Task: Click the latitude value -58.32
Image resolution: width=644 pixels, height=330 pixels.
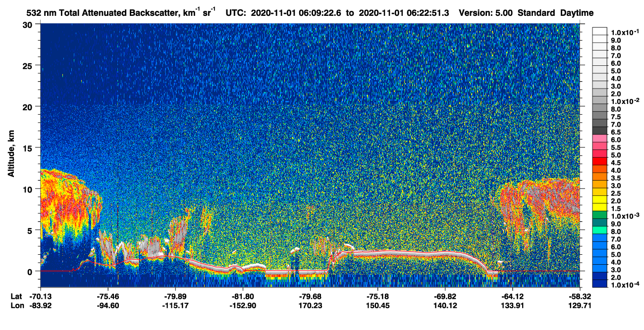Action: [x=580, y=296]
